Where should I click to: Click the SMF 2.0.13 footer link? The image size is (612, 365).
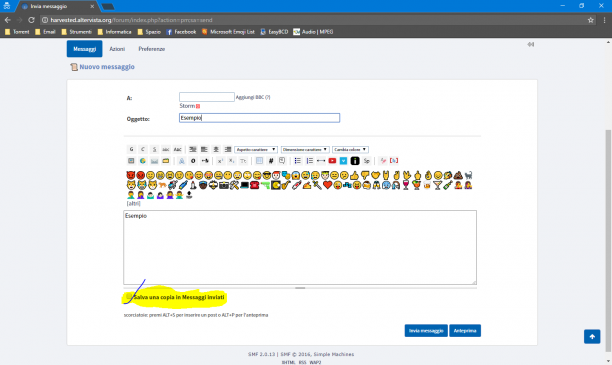click(262, 354)
